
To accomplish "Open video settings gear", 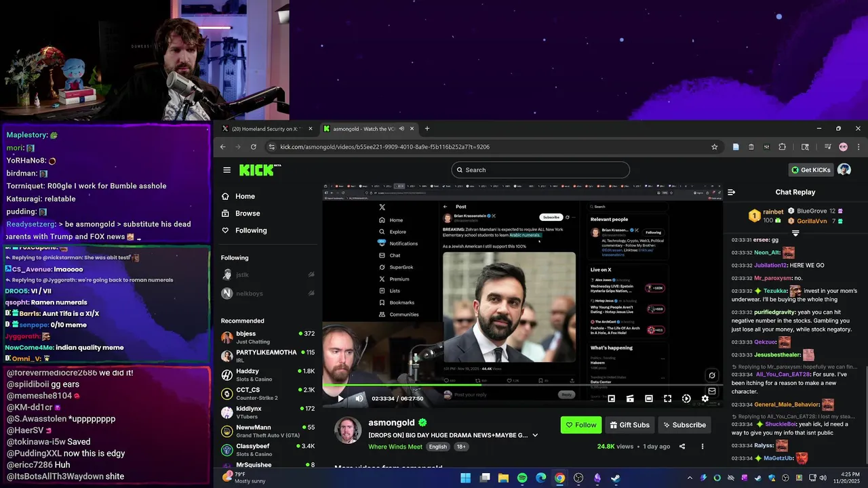I will pos(705,399).
